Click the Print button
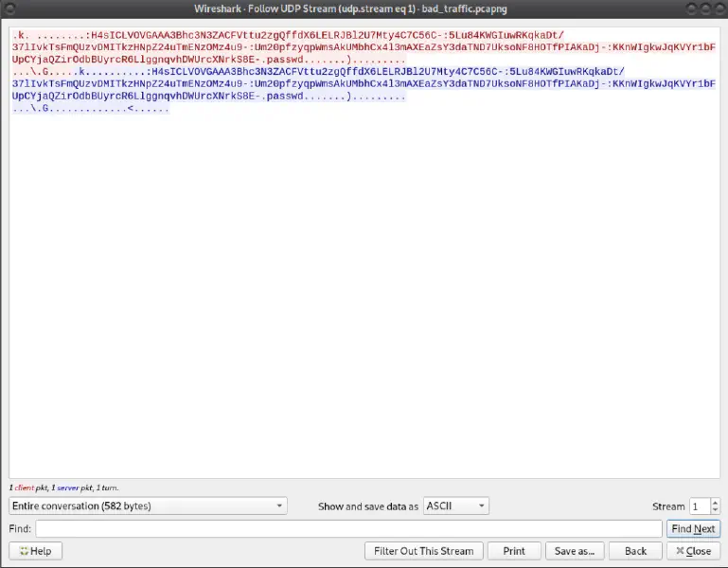Screen dimensions: 728x568 [x=514, y=551]
